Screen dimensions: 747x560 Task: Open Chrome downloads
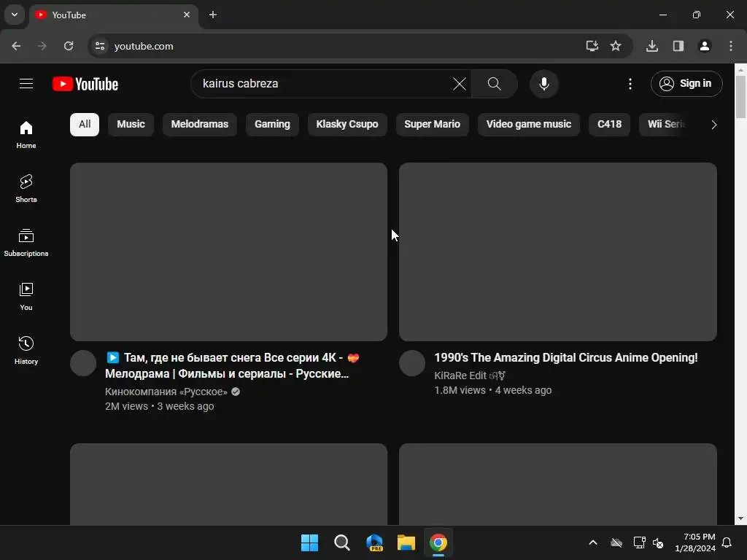652,46
